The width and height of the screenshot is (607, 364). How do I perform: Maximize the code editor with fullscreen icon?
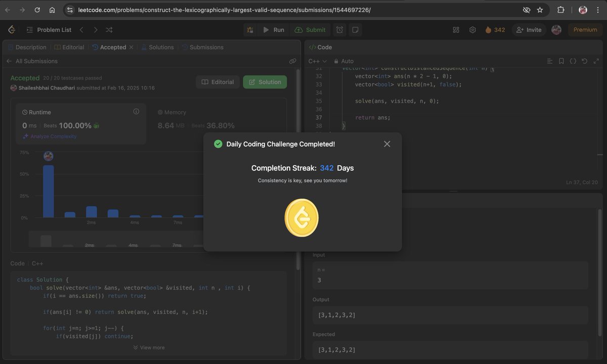(x=595, y=61)
